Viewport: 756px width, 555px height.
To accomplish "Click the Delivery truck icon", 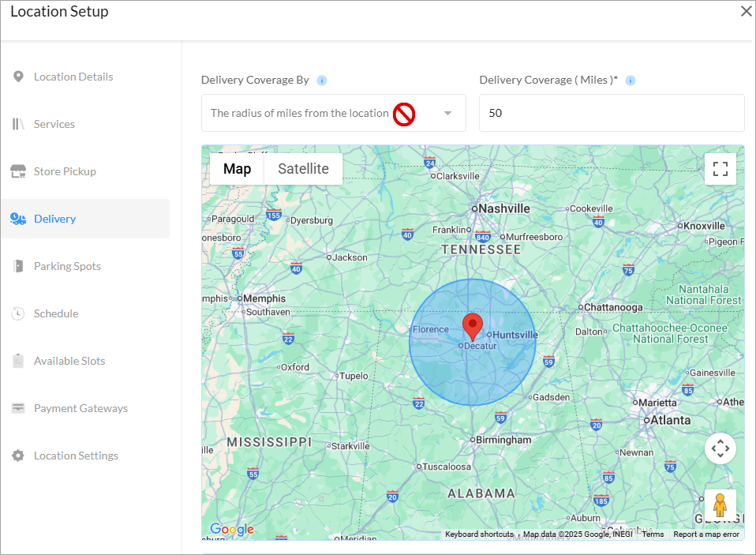I will (18, 219).
